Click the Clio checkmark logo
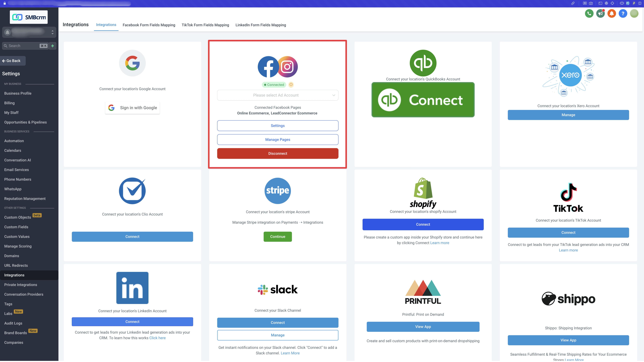644x362 pixels. [x=132, y=191]
